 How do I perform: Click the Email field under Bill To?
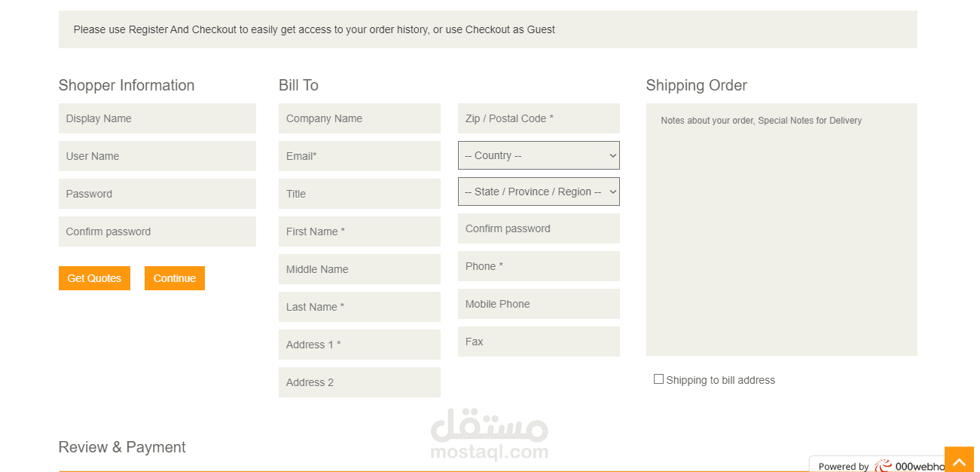click(x=359, y=156)
